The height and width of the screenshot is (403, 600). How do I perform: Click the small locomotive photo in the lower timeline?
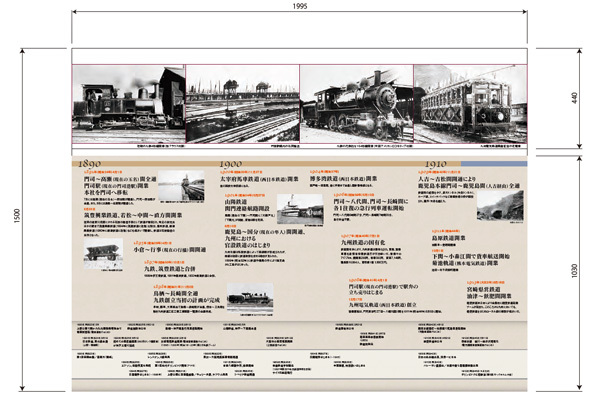(x=250, y=298)
